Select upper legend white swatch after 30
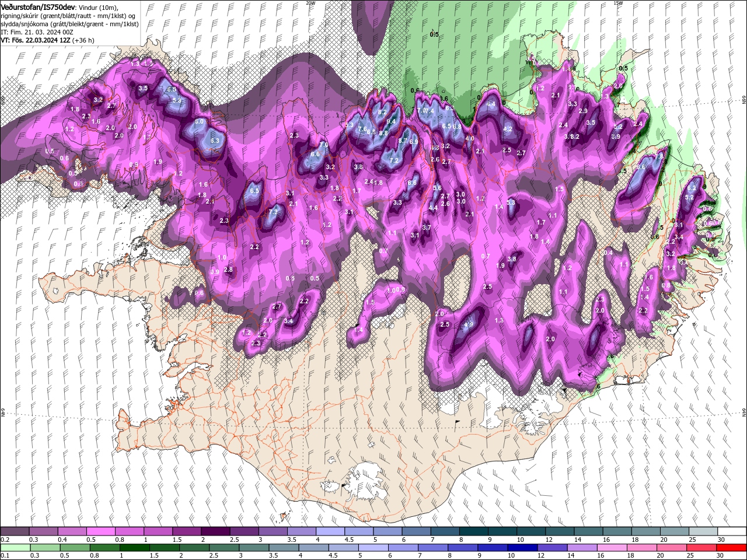 tap(732, 531)
